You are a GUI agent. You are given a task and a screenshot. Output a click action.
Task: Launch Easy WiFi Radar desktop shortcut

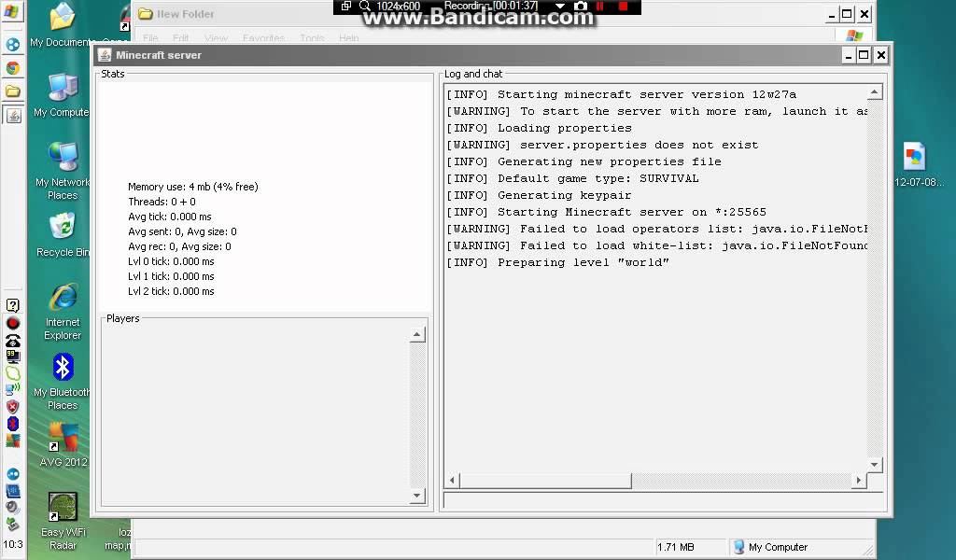click(63, 522)
